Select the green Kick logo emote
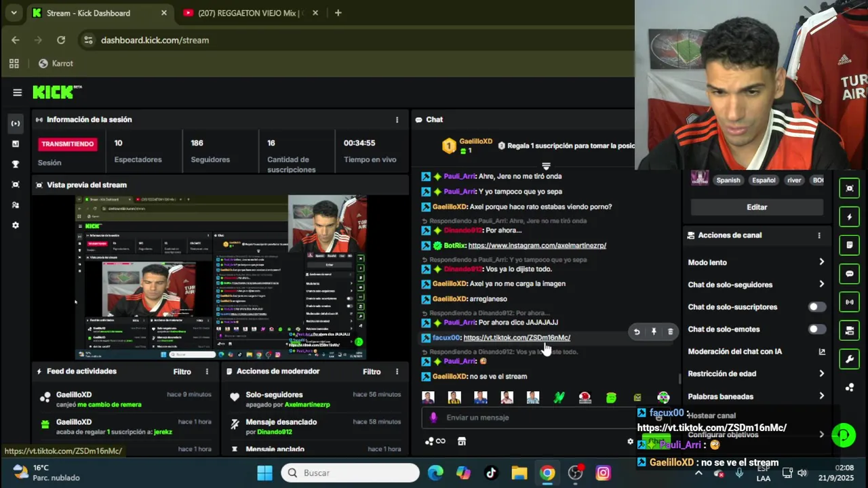Image resolution: width=868 pixels, height=488 pixels. click(x=559, y=398)
